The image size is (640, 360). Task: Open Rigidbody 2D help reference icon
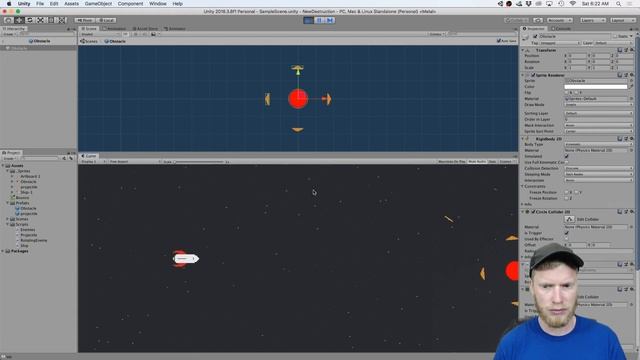620,139
